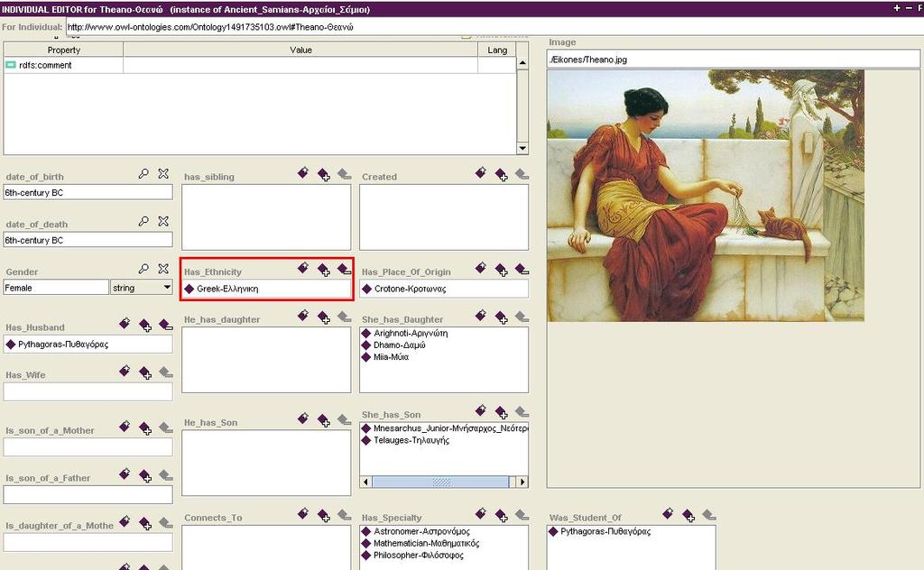Add an existing instance to She_has_Daughter

(x=502, y=317)
